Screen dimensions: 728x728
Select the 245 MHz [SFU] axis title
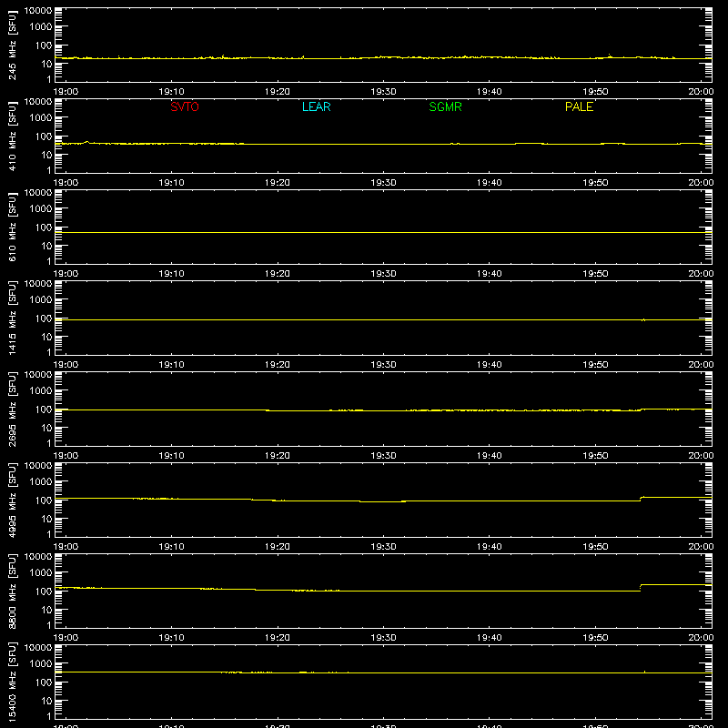pos(12,45)
